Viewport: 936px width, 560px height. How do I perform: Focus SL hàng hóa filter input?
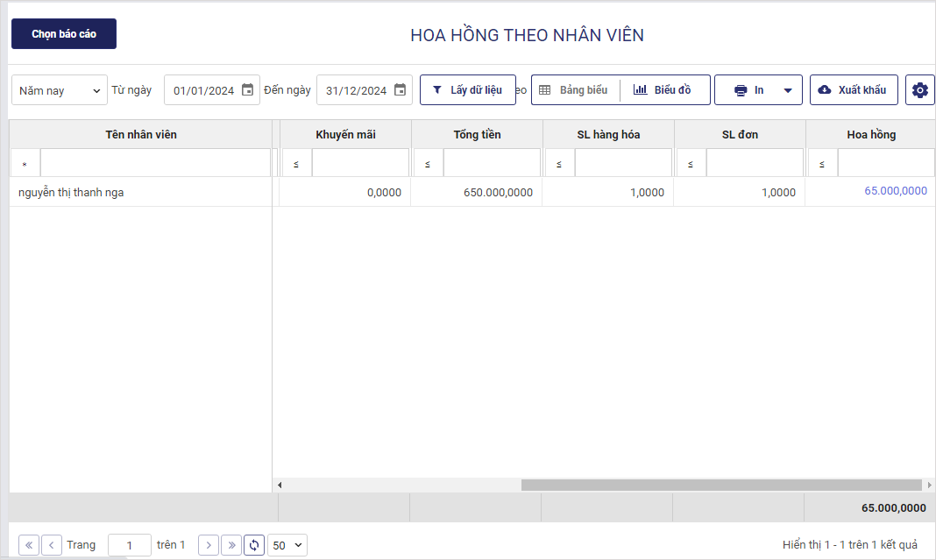(623, 163)
